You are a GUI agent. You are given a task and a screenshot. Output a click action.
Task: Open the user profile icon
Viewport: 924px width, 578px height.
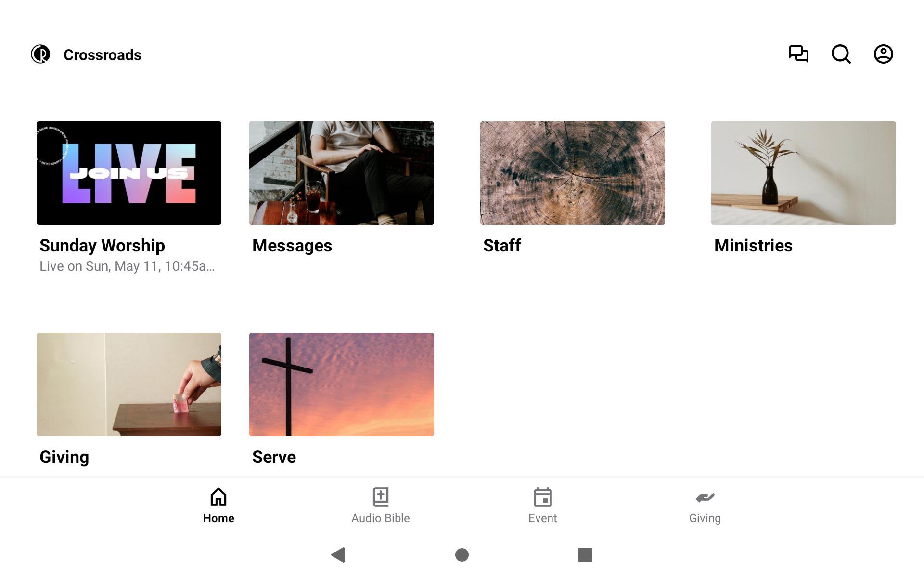pos(884,54)
